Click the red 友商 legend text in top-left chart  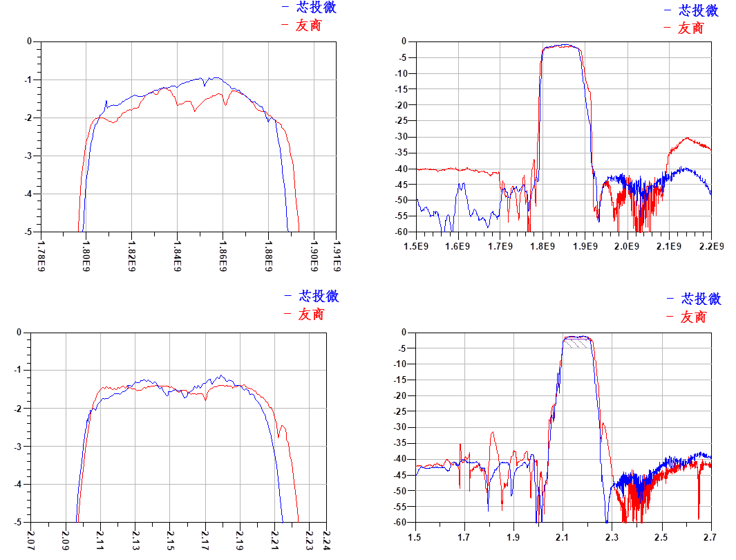point(308,26)
